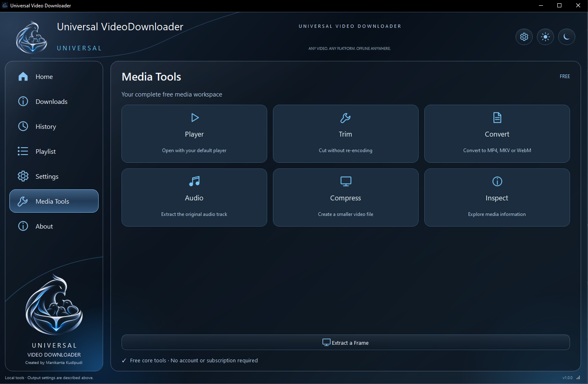
Task: Click the Media Tools wrench icon
Action: [x=23, y=201]
